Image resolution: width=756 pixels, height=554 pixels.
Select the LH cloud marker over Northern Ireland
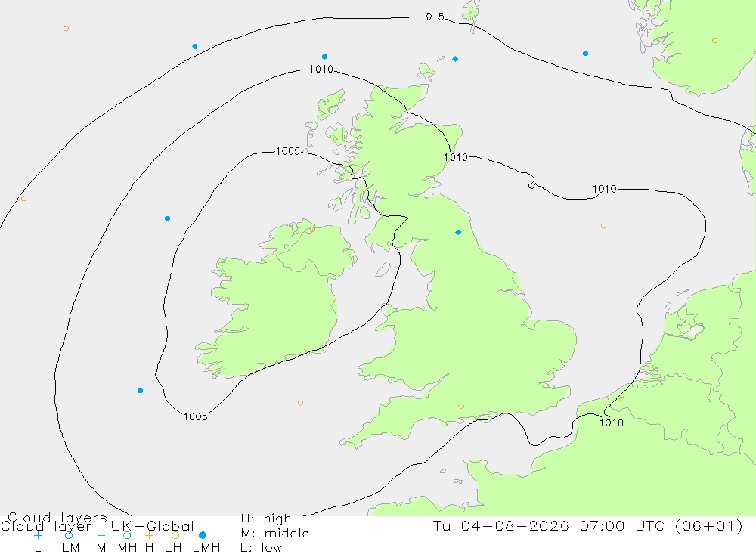312,230
